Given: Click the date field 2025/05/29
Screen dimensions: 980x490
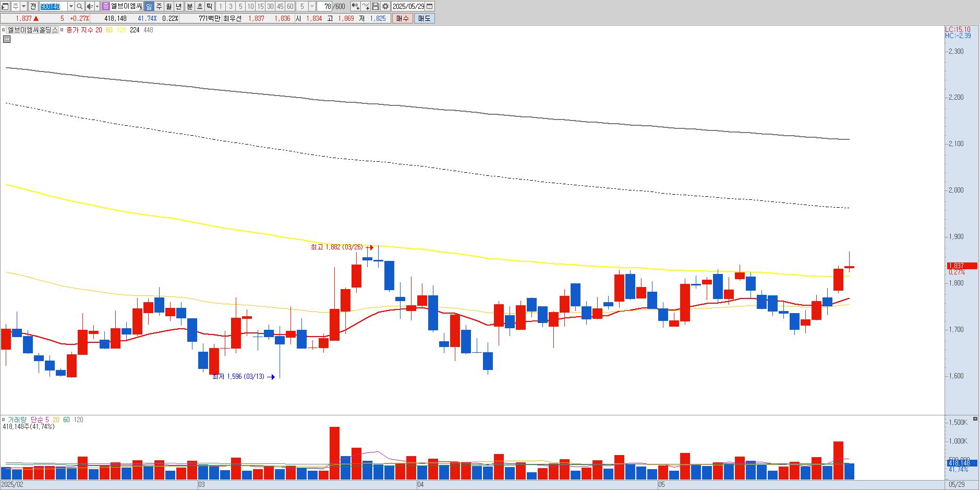Looking at the screenshot, I should 408,6.
